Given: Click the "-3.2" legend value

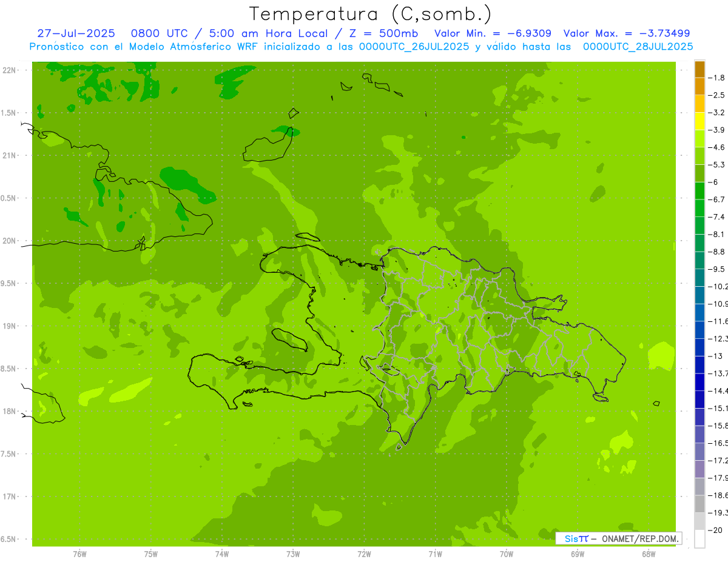Looking at the screenshot, I should (x=716, y=113).
